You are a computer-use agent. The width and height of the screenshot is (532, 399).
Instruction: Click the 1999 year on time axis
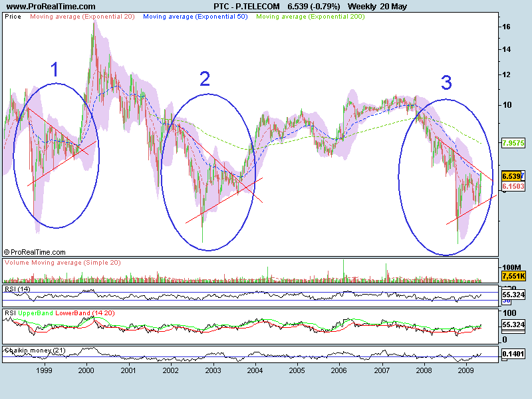44,370
